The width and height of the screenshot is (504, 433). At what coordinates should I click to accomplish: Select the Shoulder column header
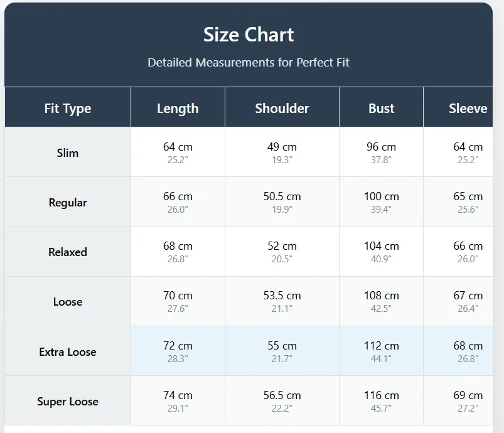tap(282, 109)
